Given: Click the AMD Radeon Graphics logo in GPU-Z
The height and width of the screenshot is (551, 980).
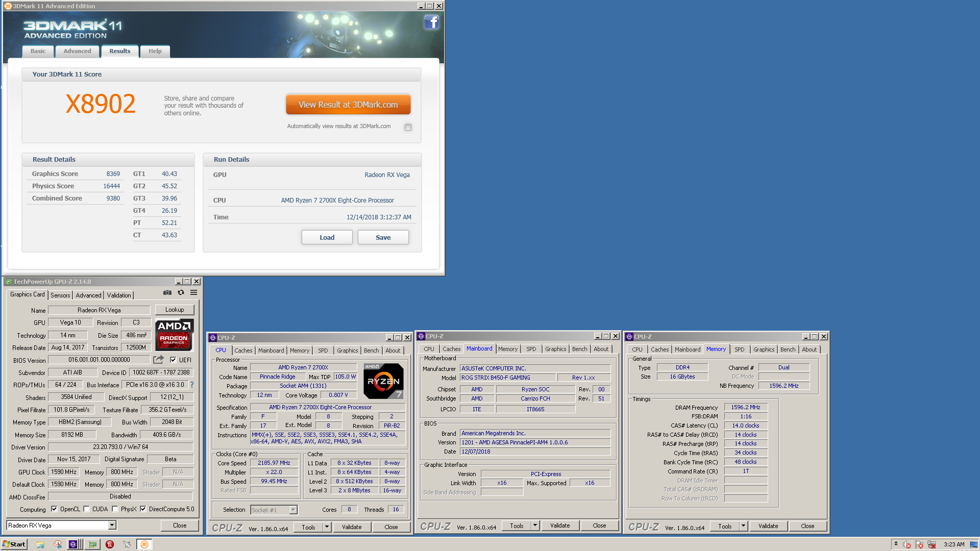Looking at the screenshot, I should pos(174,335).
